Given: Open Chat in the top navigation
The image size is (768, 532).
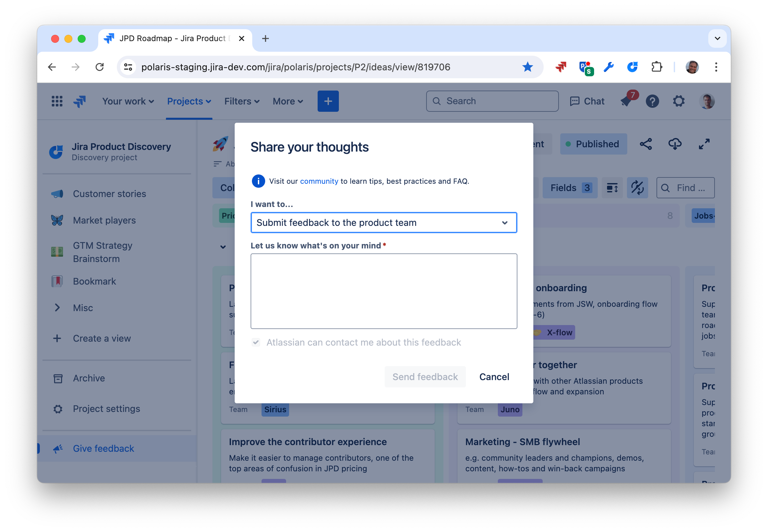Looking at the screenshot, I should (x=587, y=101).
